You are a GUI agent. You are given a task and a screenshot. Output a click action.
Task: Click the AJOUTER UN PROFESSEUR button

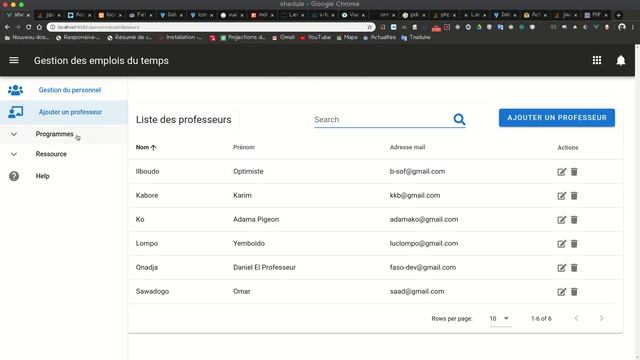[x=557, y=118]
